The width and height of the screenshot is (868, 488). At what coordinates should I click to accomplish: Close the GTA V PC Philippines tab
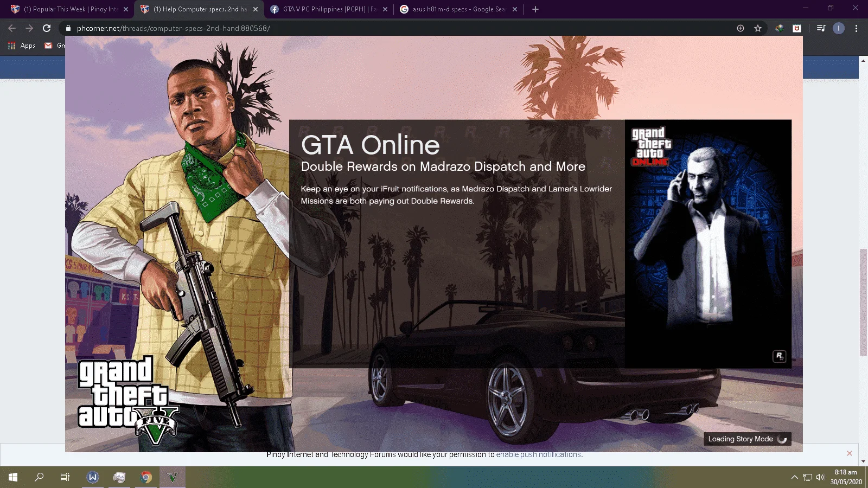pyautogui.click(x=385, y=9)
